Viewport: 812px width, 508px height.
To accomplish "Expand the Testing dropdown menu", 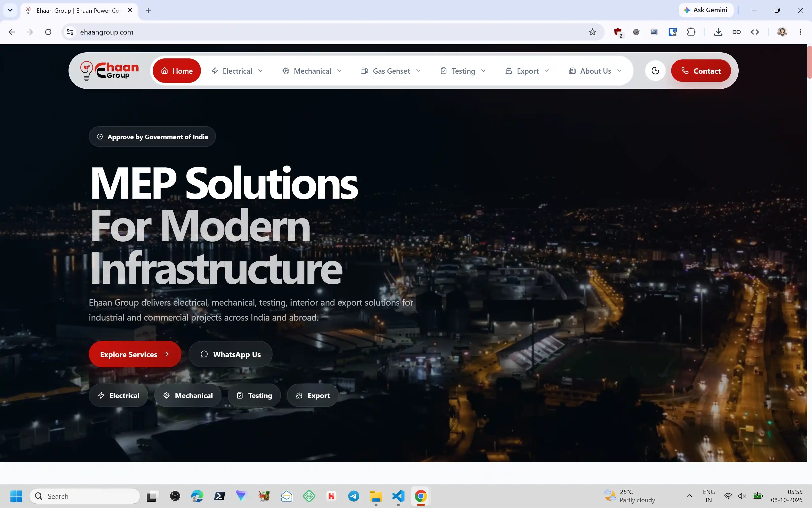I will (x=463, y=71).
